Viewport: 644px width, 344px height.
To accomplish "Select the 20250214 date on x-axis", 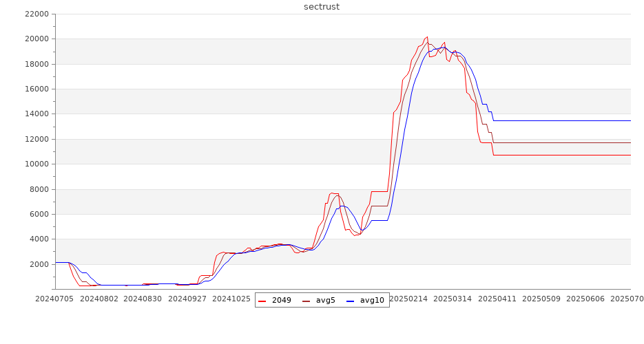I will point(408,299).
